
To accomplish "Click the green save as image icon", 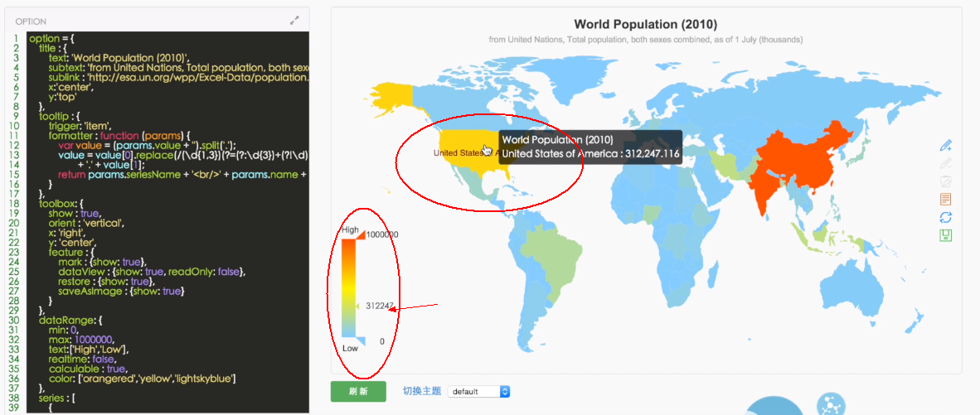I will [x=946, y=235].
